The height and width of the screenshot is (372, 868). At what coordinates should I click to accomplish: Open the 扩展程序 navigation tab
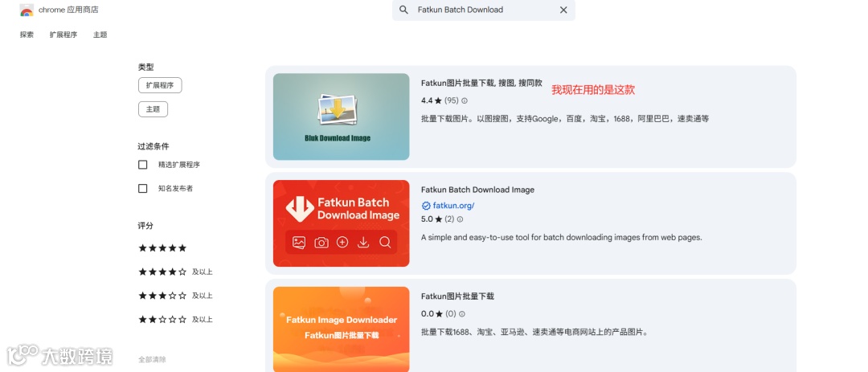[x=63, y=35]
